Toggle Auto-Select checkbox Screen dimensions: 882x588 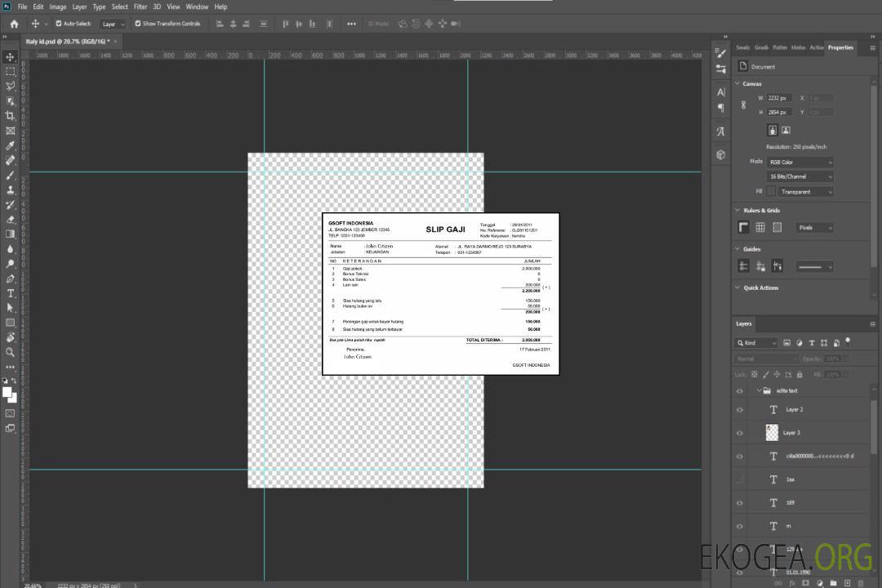tap(59, 24)
